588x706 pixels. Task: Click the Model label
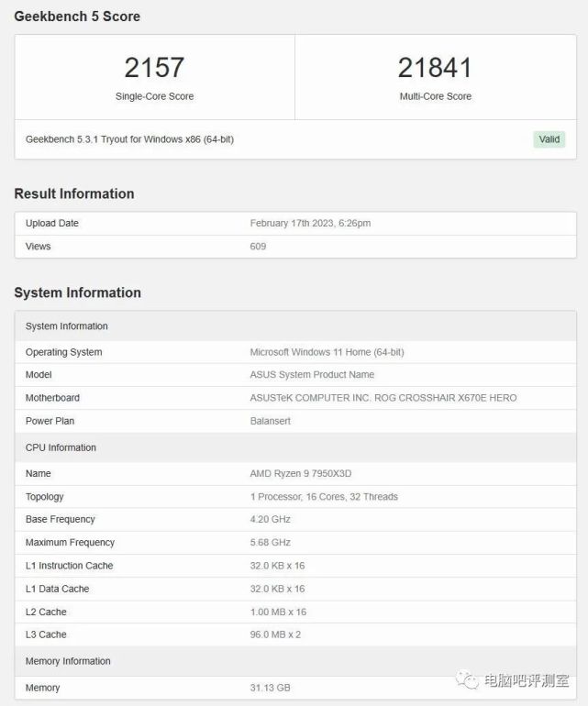pos(39,375)
